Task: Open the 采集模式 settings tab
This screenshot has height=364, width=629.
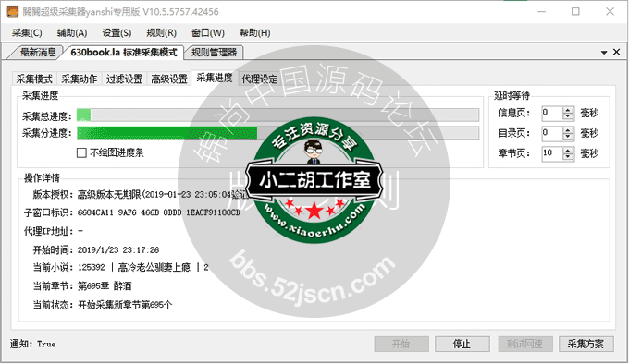Action: (34, 79)
